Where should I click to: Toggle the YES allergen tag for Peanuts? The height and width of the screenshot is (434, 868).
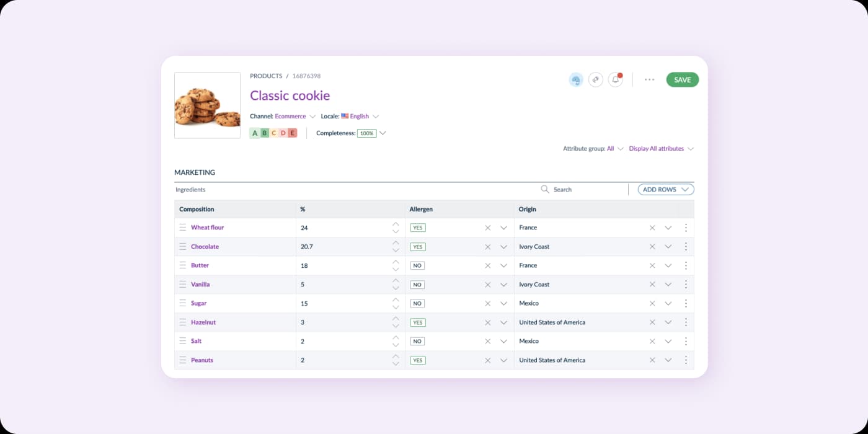(418, 360)
